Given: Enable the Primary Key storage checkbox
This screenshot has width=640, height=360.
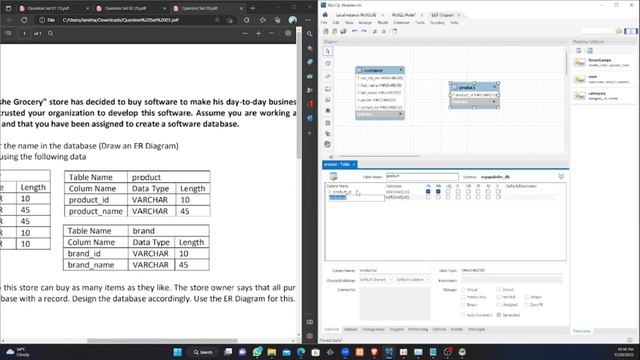Looking at the screenshot, I should click(463, 297).
